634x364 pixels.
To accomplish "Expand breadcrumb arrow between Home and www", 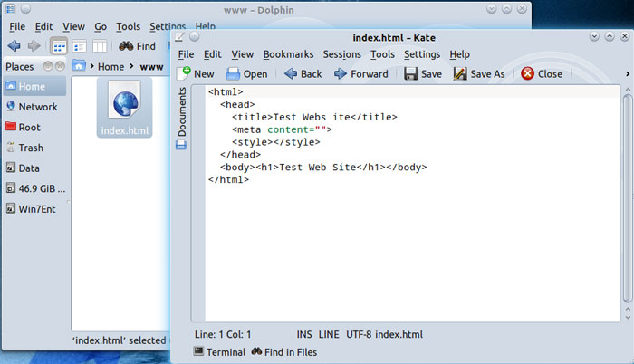I will (131, 65).
